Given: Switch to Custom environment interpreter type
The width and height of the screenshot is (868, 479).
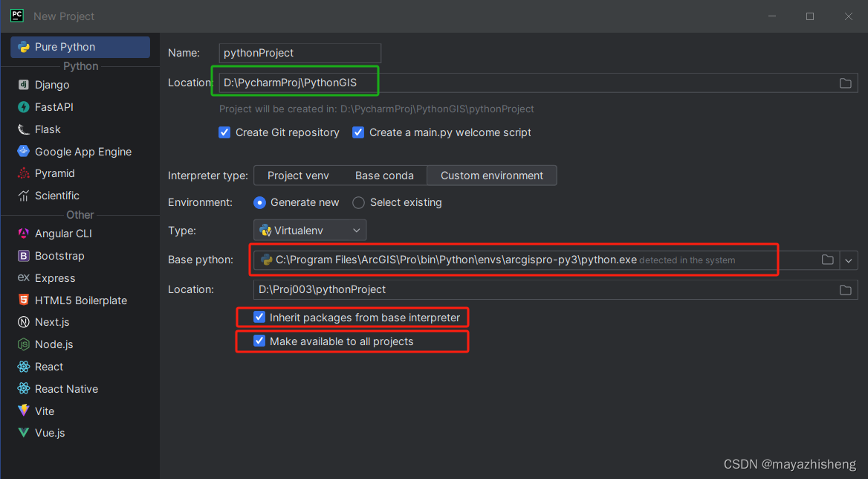Looking at the screenshot, I should coord(491,176).
